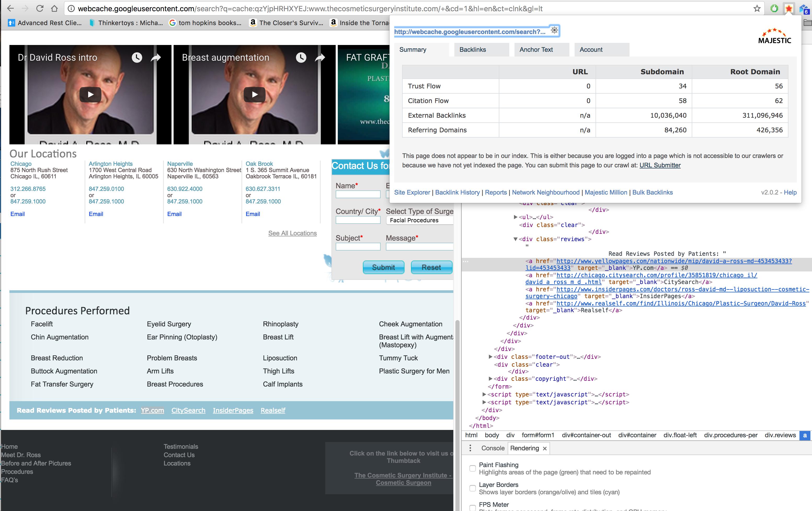This screenshot has height=511, width=812.
Task: Open the DevTools drawer three-dot menu
Action: click(470, 448)
